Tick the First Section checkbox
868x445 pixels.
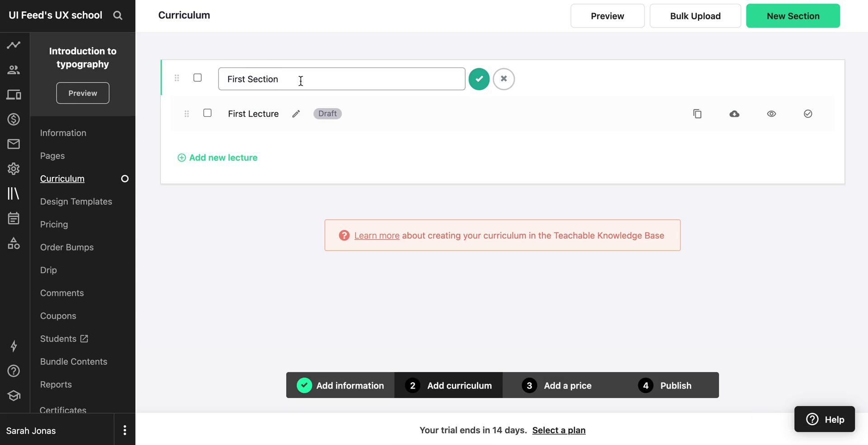click(x=198, y=78)
